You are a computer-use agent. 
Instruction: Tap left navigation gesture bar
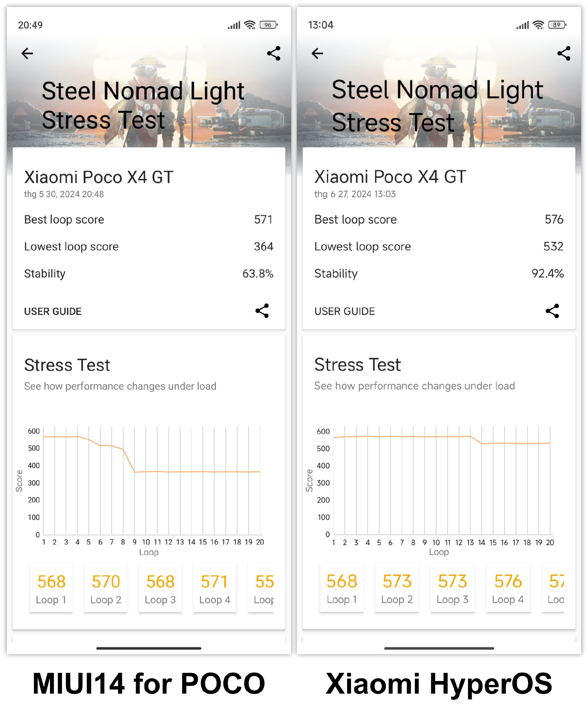pyautogui.click(x=149, y=648)
